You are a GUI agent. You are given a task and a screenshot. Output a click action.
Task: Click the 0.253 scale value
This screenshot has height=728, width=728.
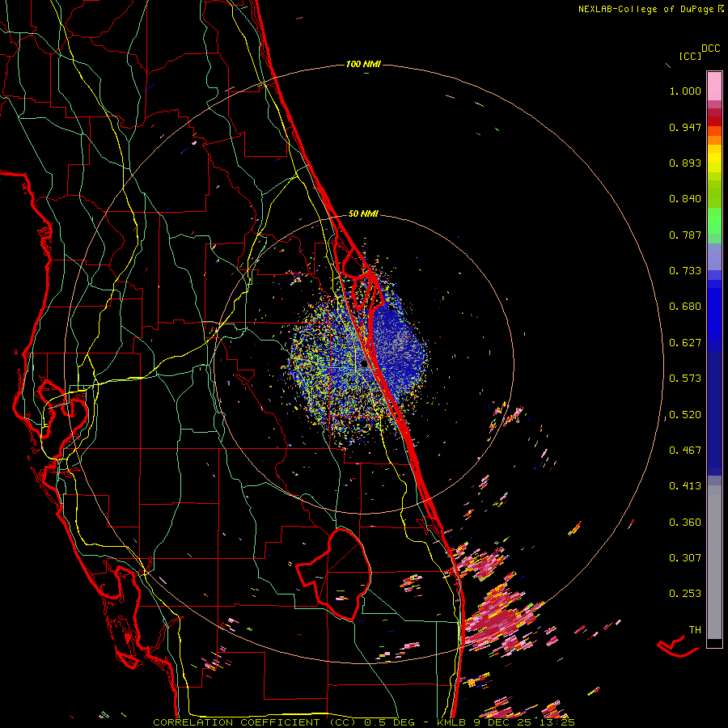[685, 594]
